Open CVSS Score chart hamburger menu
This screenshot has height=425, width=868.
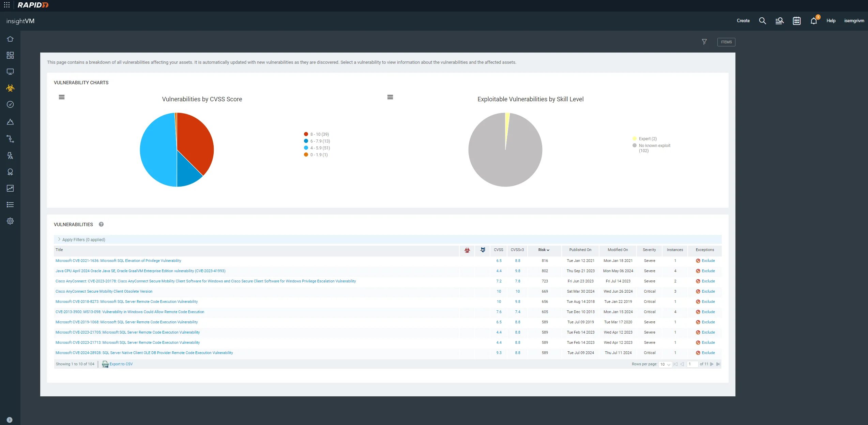(x=62, y=97)
